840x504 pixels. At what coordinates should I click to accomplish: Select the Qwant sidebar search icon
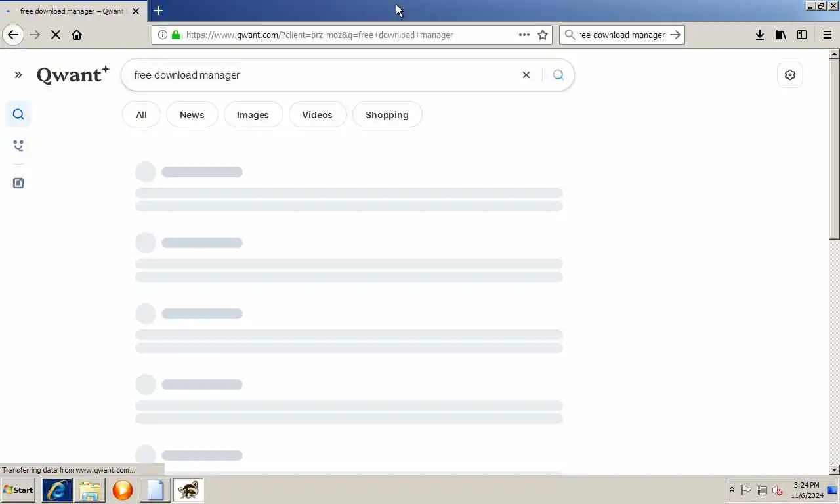[18, 114]
